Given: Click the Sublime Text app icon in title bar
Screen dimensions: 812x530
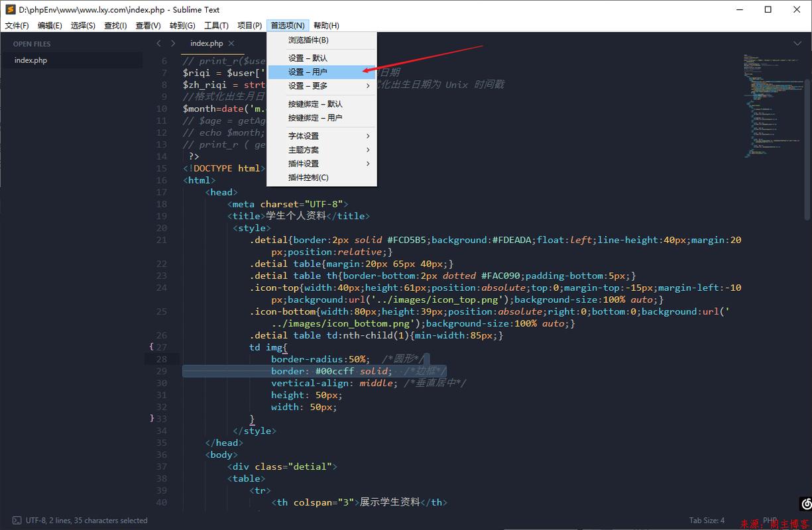Looking at the screenshot, I should [10, 9].
